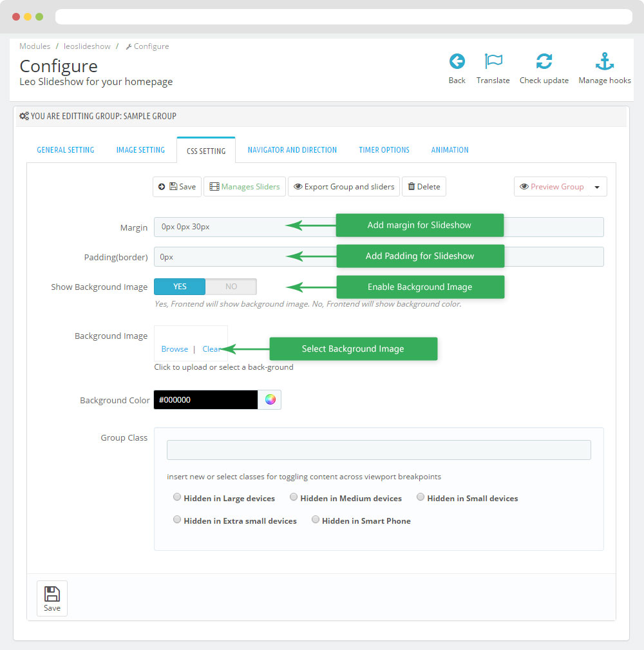Click Browse link for background image
This screenshot has height=650, width=644.
pyautogui.click(x=175, y=349)
